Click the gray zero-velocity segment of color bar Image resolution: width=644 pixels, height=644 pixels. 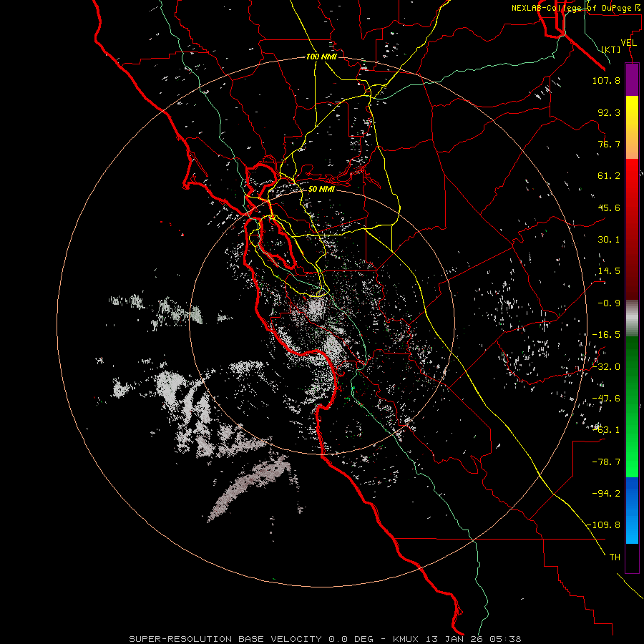632,318
